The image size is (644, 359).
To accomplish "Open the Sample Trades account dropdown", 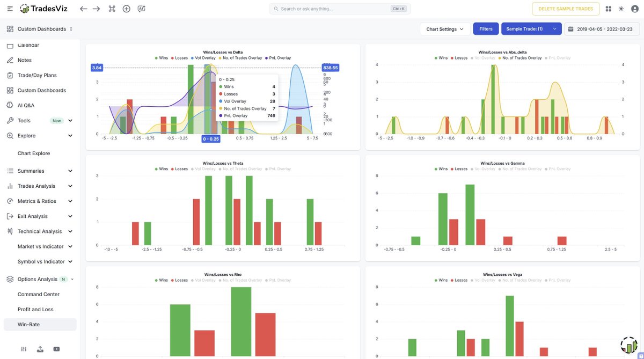I will [531, 29].
